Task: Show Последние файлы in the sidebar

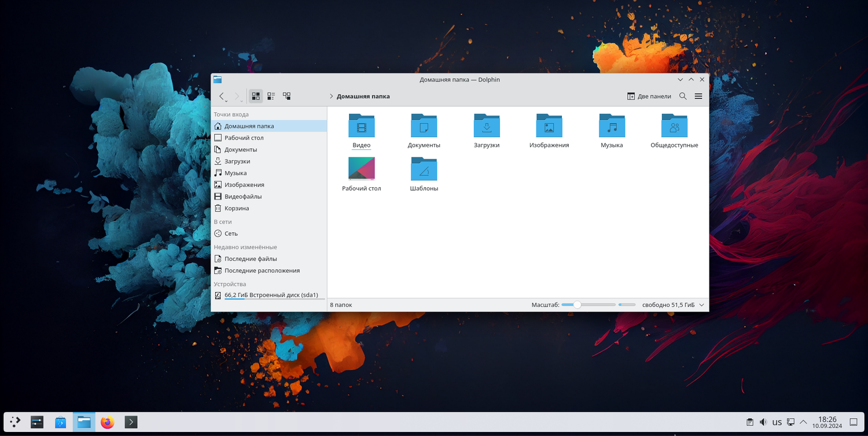Action: pyautogui.click(x=269, y=258)
